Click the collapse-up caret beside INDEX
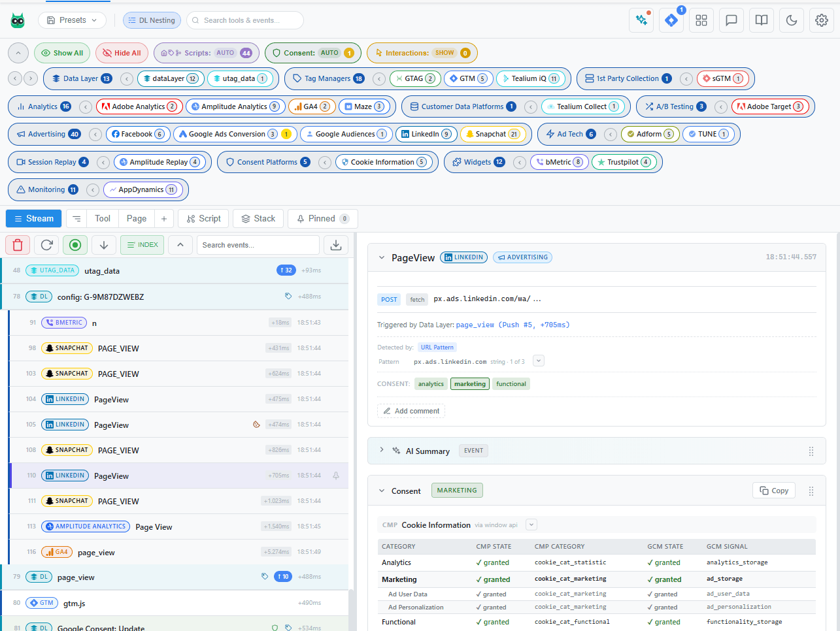This screenshot has width=840, height=631. (180, 245)
